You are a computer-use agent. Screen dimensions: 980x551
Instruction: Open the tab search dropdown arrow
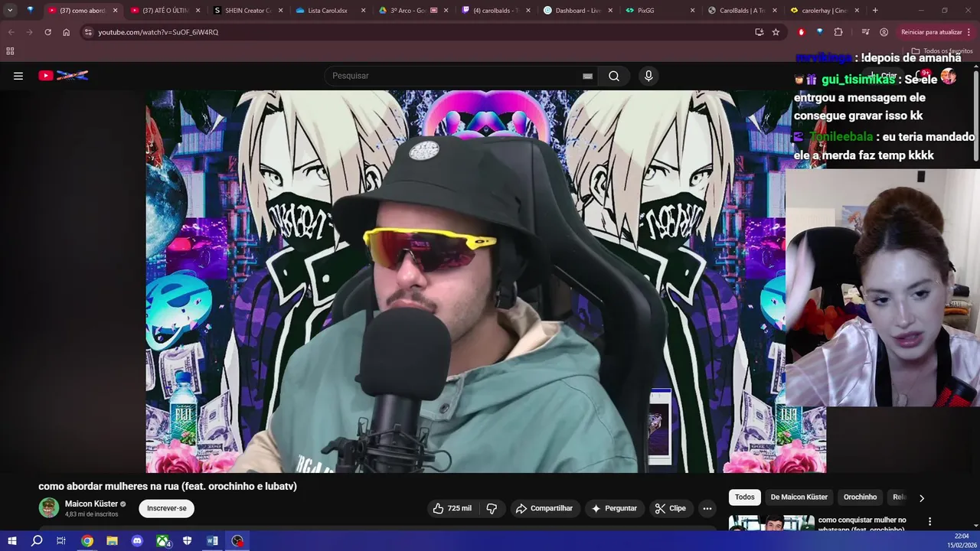[x=10, y=11]
